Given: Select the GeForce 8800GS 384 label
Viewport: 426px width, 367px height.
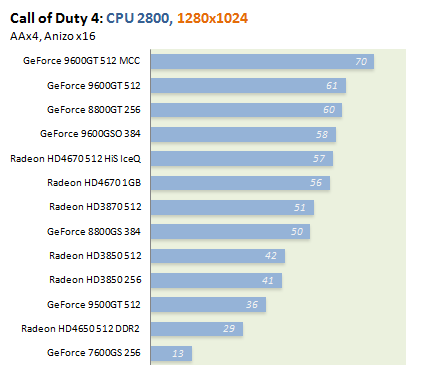Looking at the screenshot, I should [94, 232].
